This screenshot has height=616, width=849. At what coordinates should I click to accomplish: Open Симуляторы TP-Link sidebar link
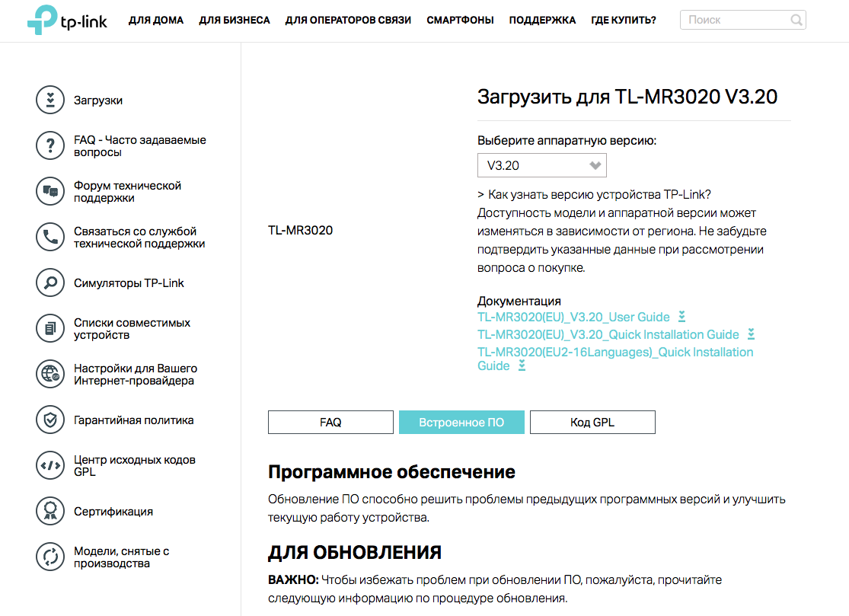129,282
